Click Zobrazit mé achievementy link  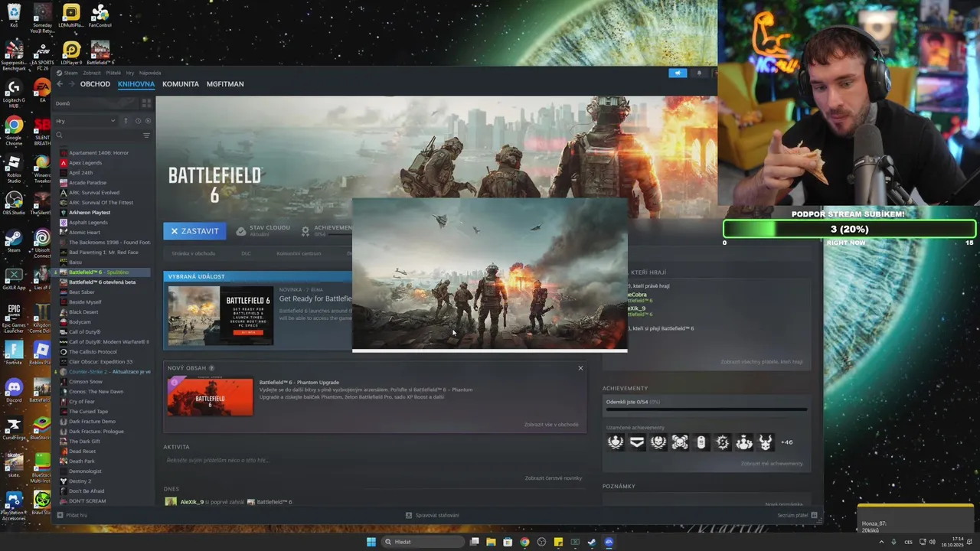(772, 464)
